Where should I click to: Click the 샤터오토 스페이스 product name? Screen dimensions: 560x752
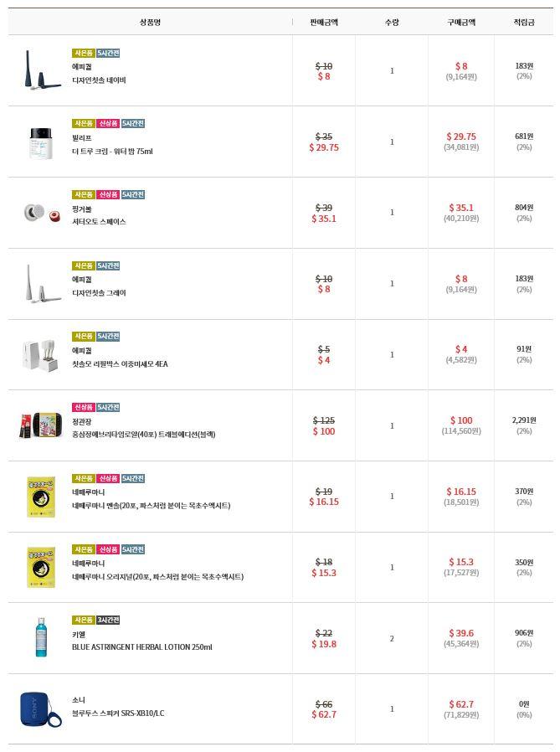click(99, 222)
